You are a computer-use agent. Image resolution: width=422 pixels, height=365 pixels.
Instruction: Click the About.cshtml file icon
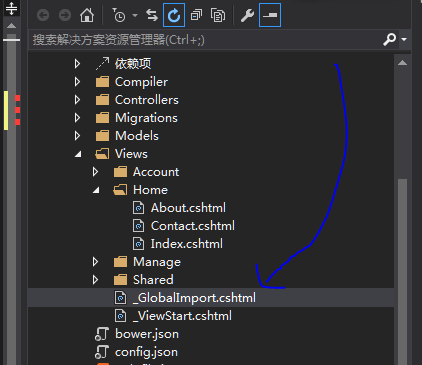pos(139,207)
